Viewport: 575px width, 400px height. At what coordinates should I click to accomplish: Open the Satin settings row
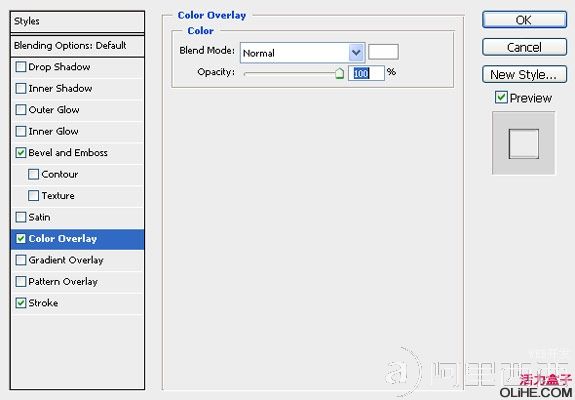point(77,217)
